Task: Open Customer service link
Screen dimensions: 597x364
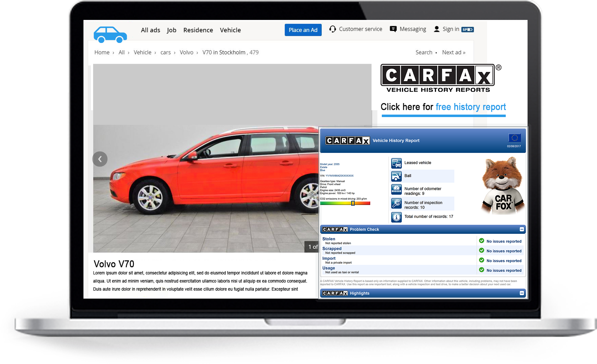Action: [x=361, y=29]
